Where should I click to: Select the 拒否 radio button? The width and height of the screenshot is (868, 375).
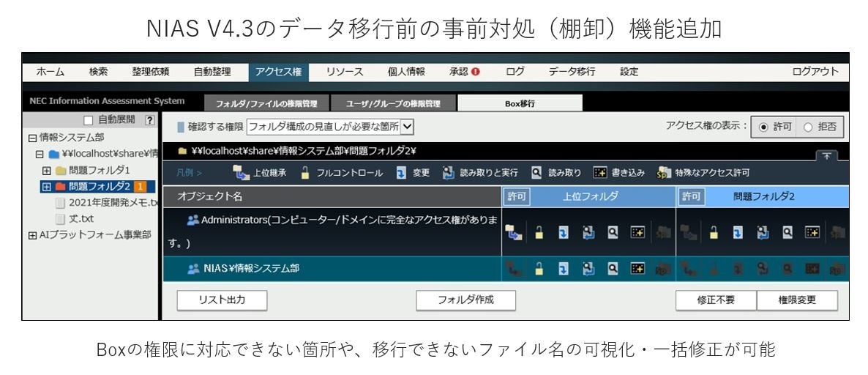[x=808, y=127]
